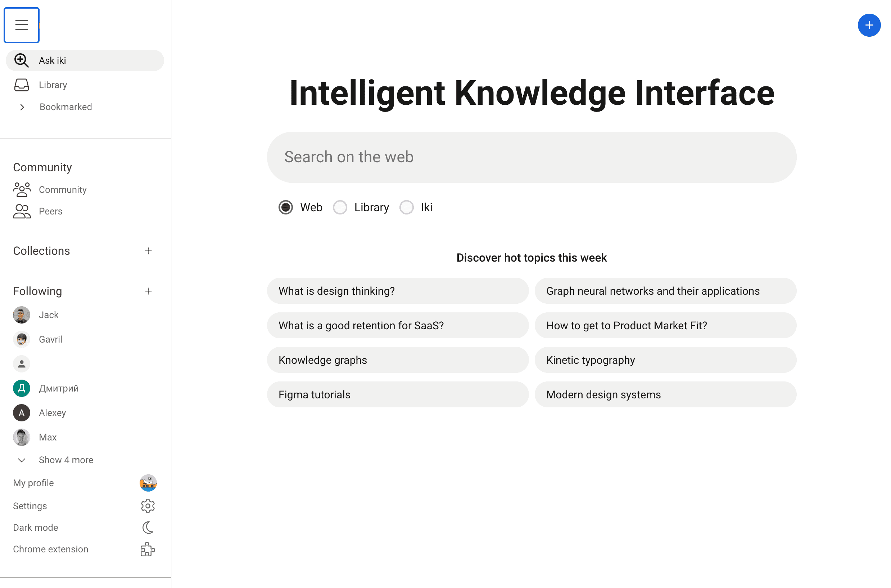Click Kinetic typography hot topic

(666, 360)
